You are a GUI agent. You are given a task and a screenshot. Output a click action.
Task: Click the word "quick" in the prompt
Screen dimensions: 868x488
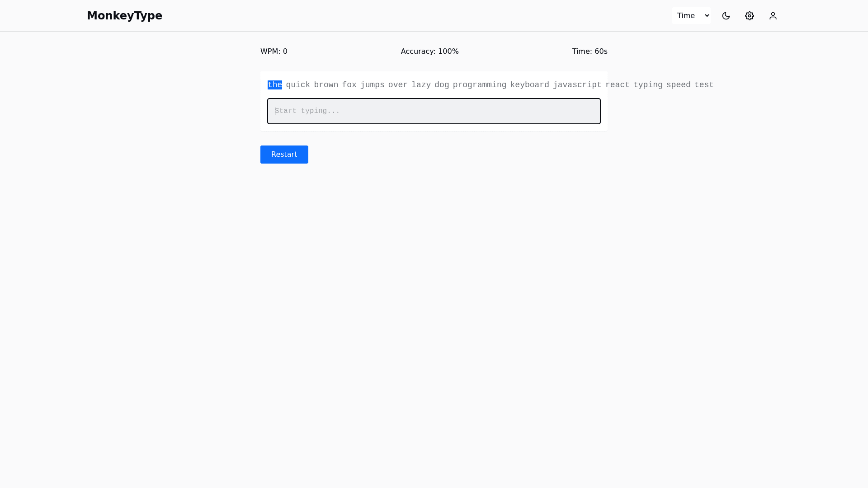pos(298,85)
